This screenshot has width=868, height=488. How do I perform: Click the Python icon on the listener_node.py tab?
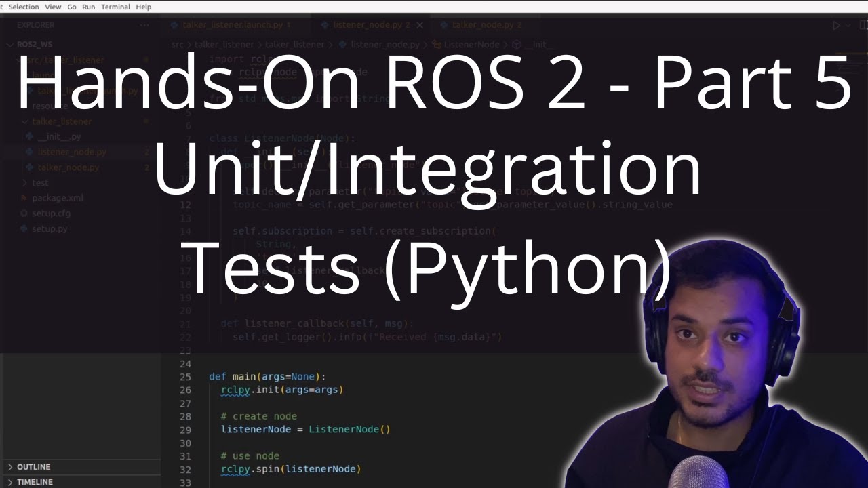tap(325, 25)
